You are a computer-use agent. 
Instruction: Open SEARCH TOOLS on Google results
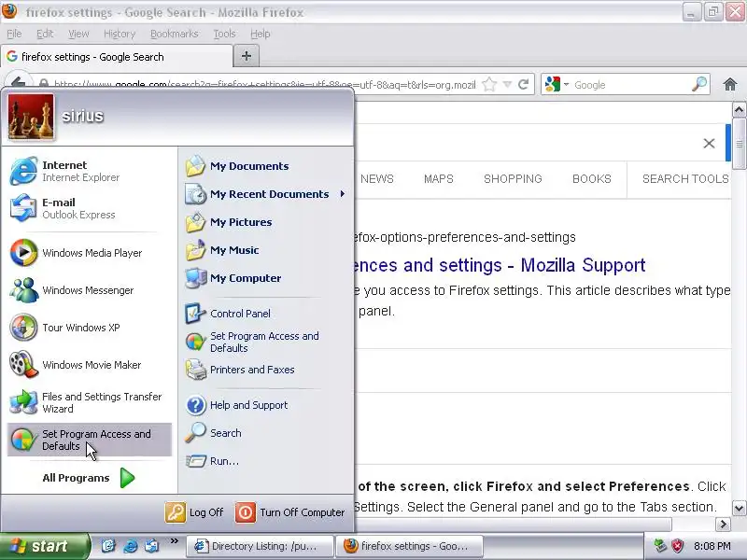tap(685, 179)
